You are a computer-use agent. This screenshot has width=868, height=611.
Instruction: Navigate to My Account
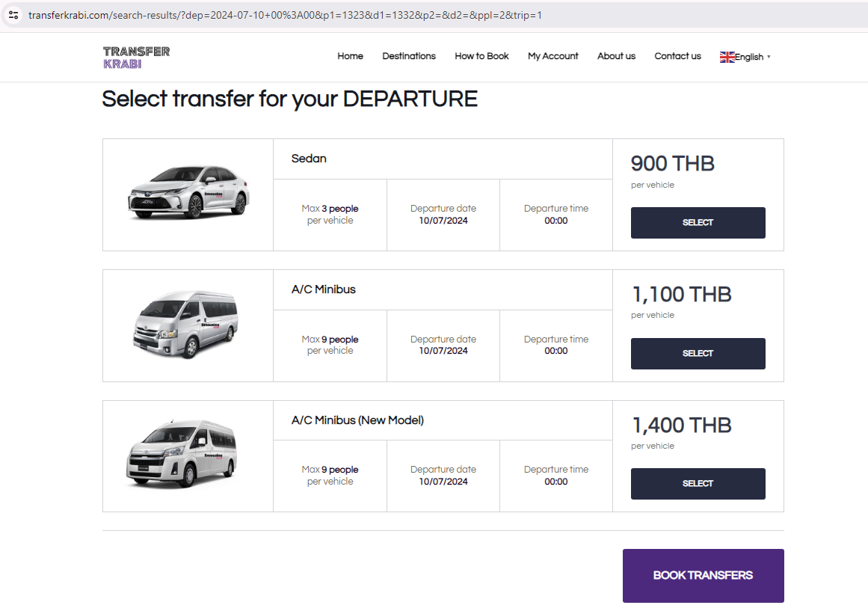tap(552, 56)
